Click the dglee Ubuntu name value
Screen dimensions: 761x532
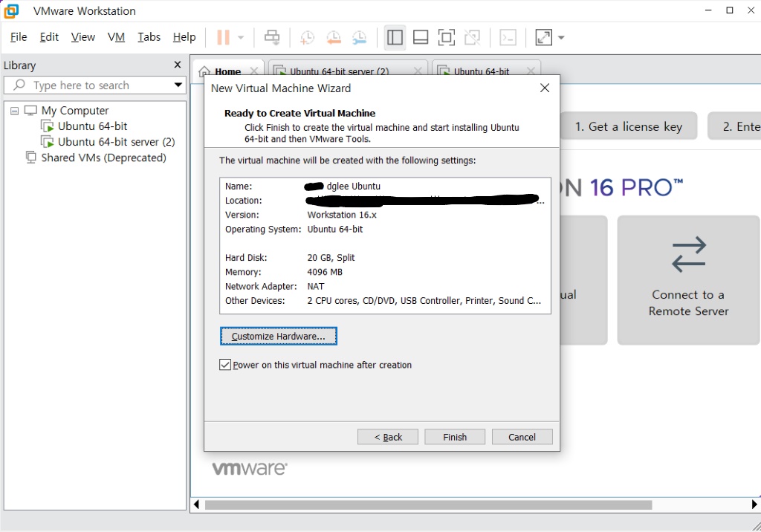coord(353,186)
